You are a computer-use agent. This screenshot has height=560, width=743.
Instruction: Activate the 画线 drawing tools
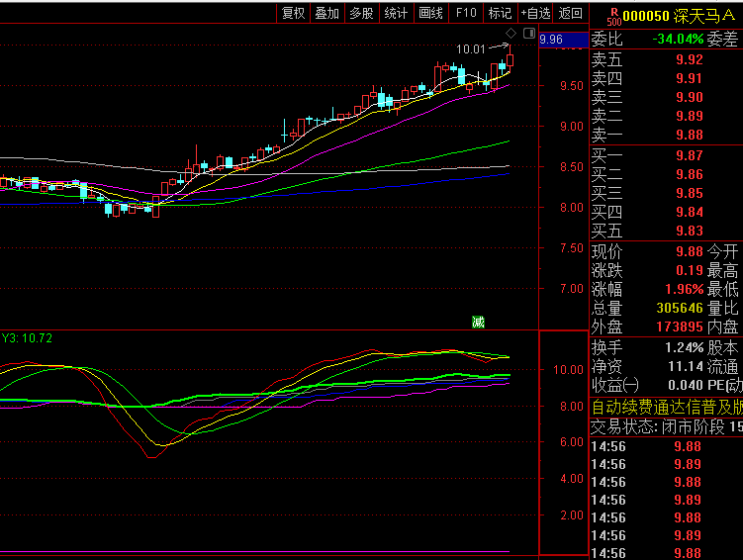[x=430, y=13]
